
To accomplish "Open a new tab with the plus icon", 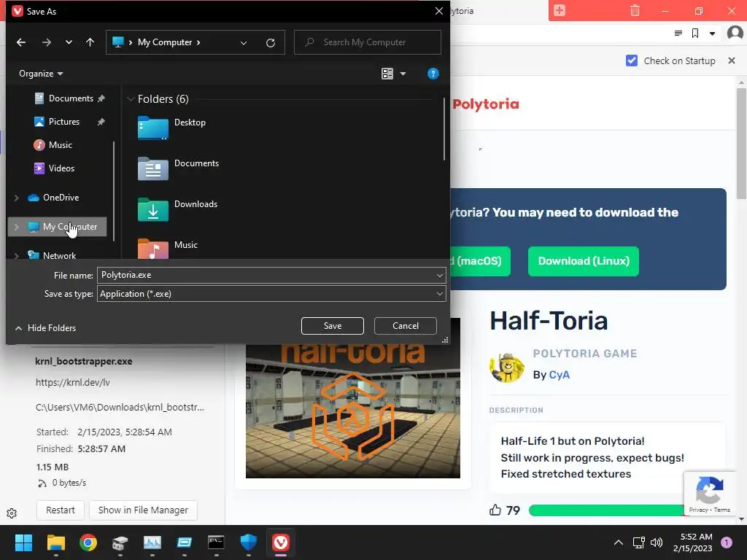I will point(560,10).
